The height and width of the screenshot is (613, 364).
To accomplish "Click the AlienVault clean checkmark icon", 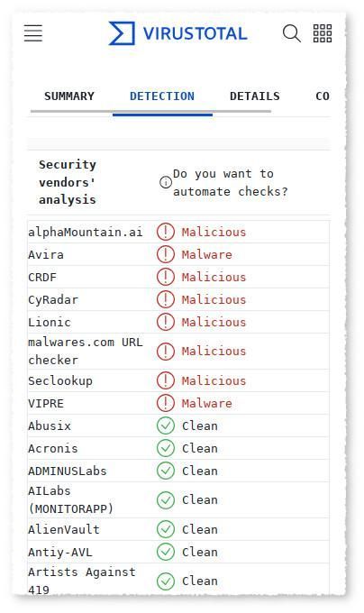I will (x=166, y=529).
